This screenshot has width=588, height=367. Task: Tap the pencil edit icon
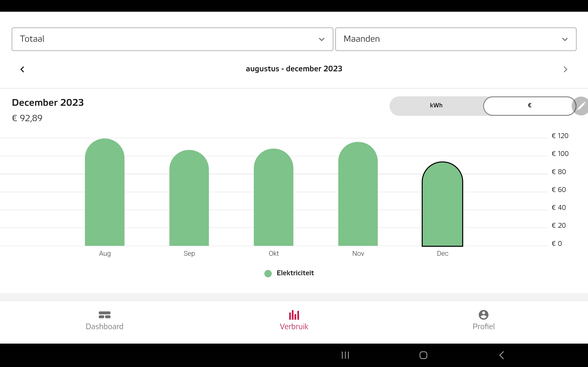tap(582, 106)
